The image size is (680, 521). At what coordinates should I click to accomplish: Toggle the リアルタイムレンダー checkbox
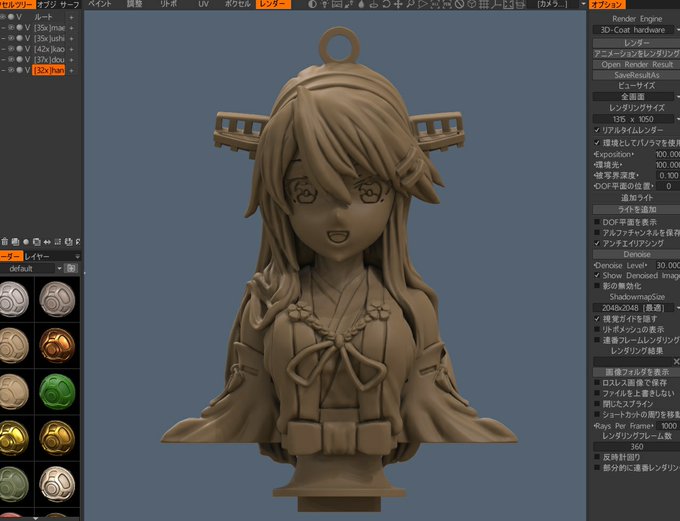[x=597, y=130]
